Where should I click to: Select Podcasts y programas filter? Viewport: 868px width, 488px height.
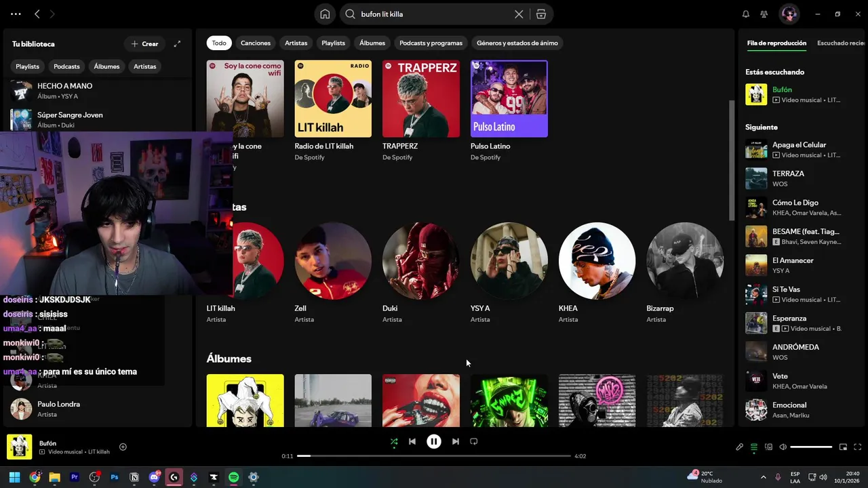pos(431,43)
